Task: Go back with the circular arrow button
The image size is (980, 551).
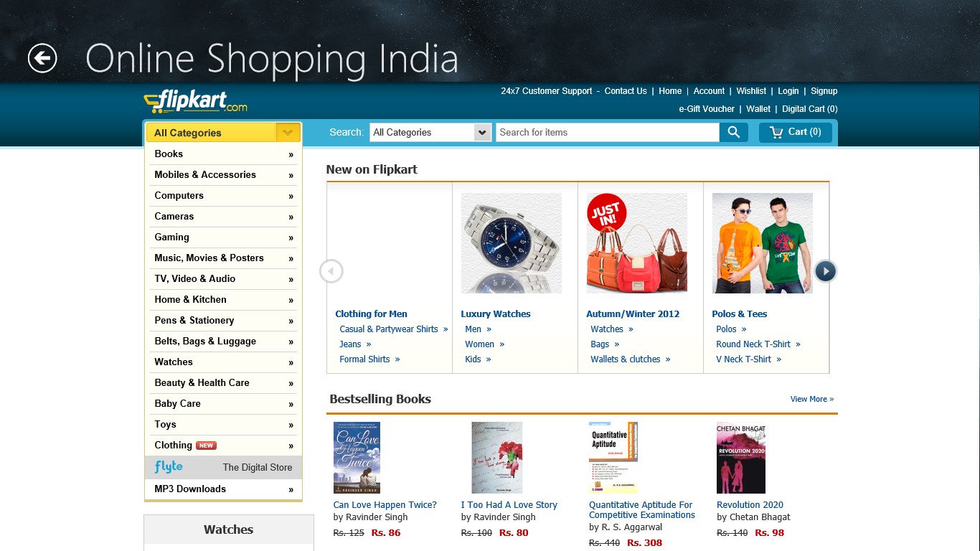Action: pos(42,58)
